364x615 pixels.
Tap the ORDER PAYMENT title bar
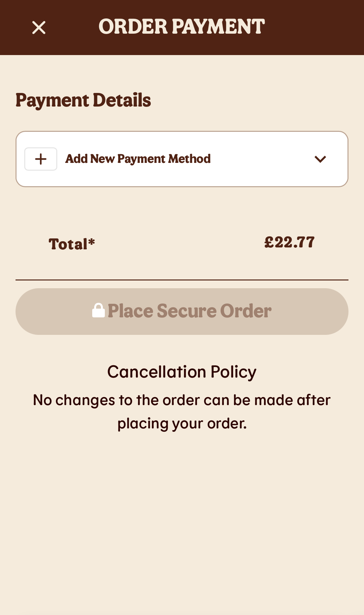tap(182, 27)
